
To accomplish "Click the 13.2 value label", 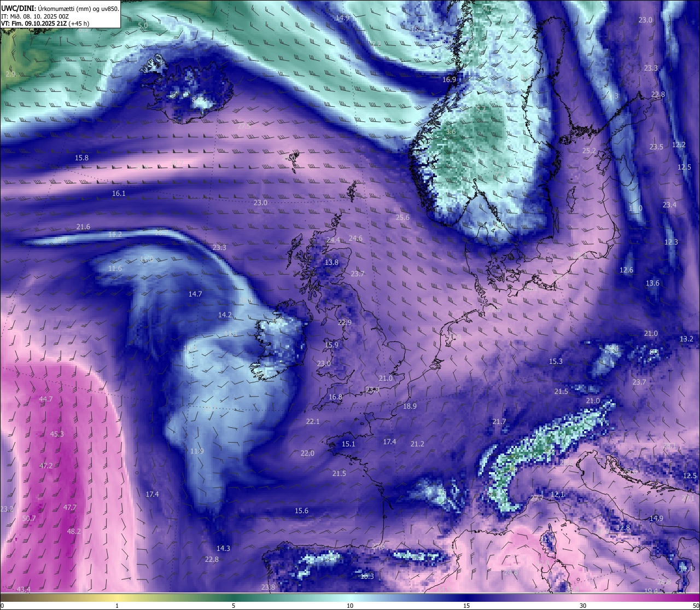I will click(686, 339).
